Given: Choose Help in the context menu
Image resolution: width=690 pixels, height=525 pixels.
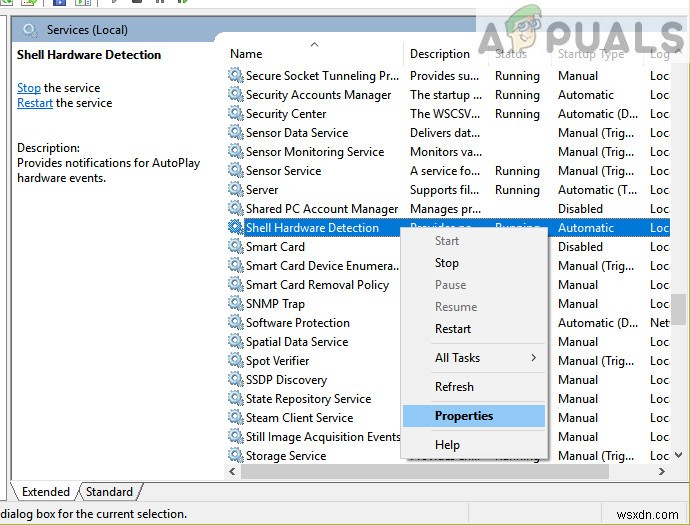Looking at the screenshot, I should click(474, 445).
